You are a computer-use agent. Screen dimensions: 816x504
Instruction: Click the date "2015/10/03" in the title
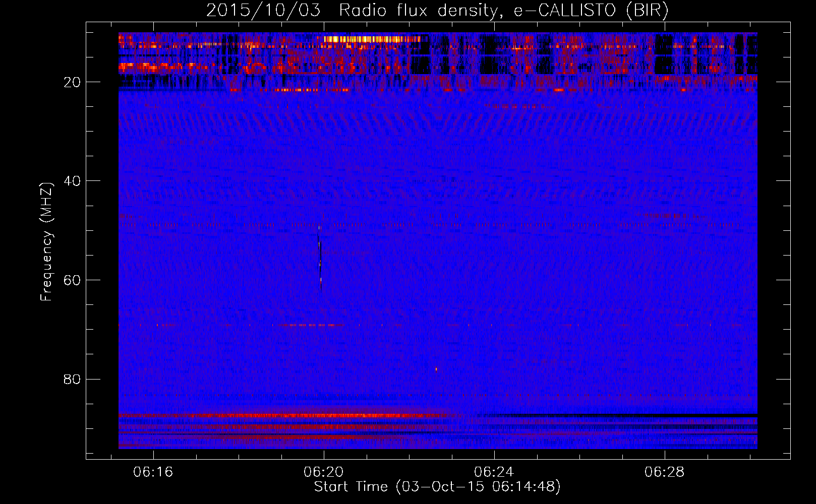pyautogui.click(x=263, y=10)
